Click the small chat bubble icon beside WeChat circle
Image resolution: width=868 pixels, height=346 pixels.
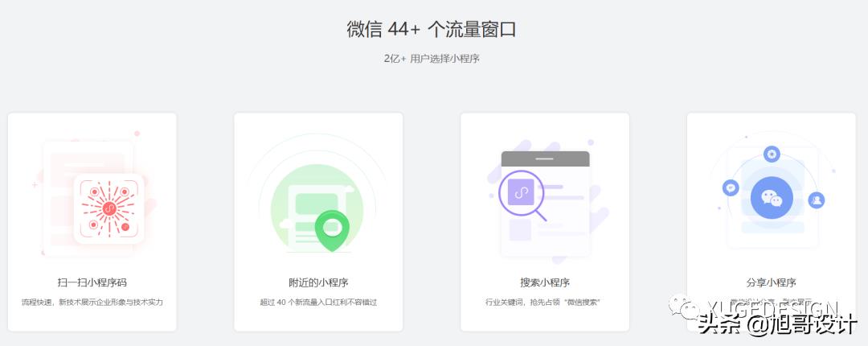pos(731,187)
